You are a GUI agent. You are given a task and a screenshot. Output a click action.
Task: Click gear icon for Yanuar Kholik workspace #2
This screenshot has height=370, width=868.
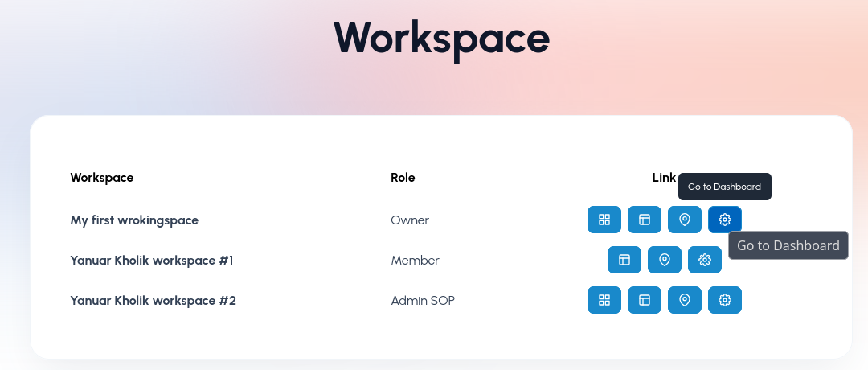[725, 300]
